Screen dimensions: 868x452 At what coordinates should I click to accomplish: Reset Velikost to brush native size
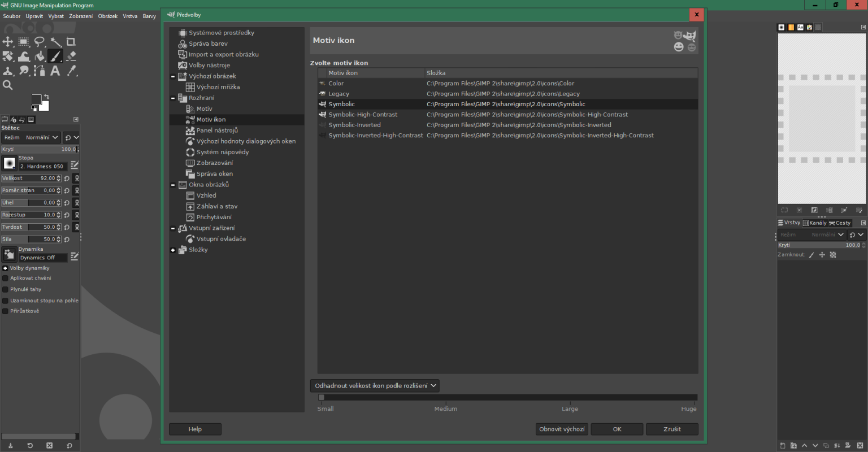[67, 179]
